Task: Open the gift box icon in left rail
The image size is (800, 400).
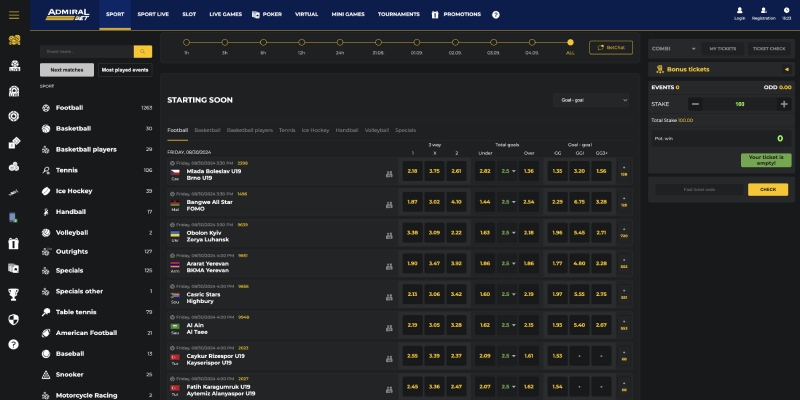Action: point(14,243)
